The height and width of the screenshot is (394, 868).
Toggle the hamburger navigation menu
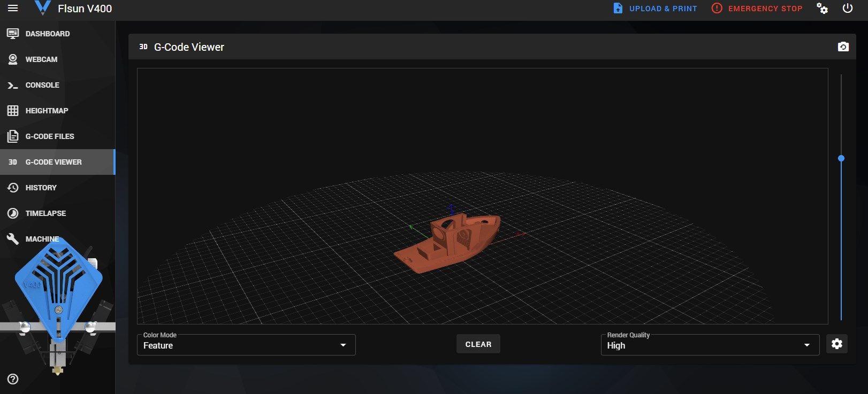click(13, 8)
